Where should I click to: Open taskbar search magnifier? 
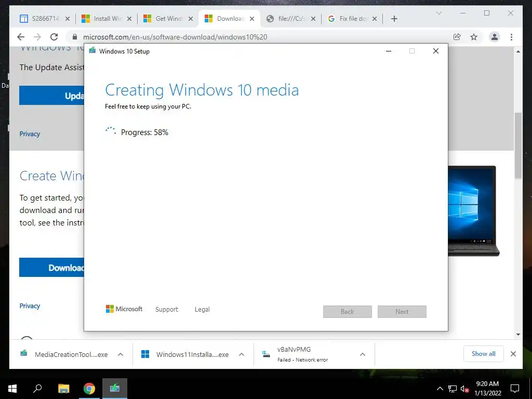(37, 389)
